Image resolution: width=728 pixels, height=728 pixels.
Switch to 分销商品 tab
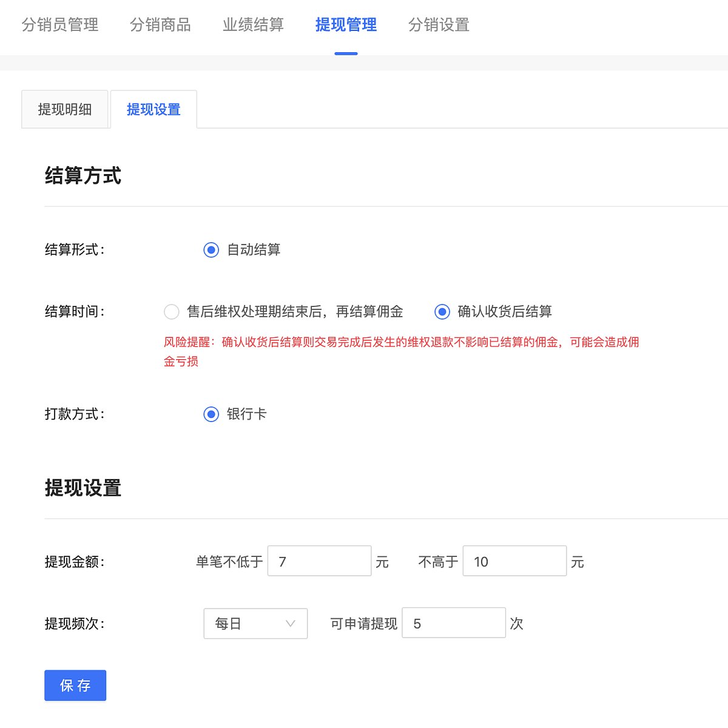coord(160,25)
